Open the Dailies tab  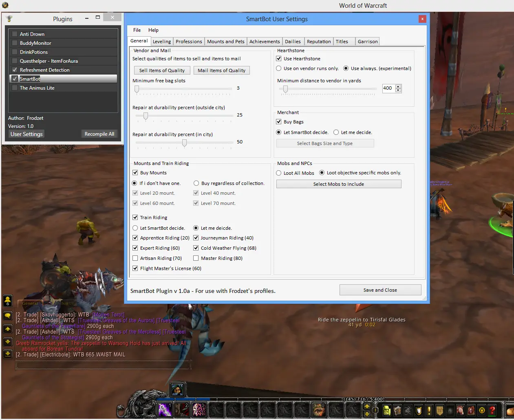(x=293, y=42)
